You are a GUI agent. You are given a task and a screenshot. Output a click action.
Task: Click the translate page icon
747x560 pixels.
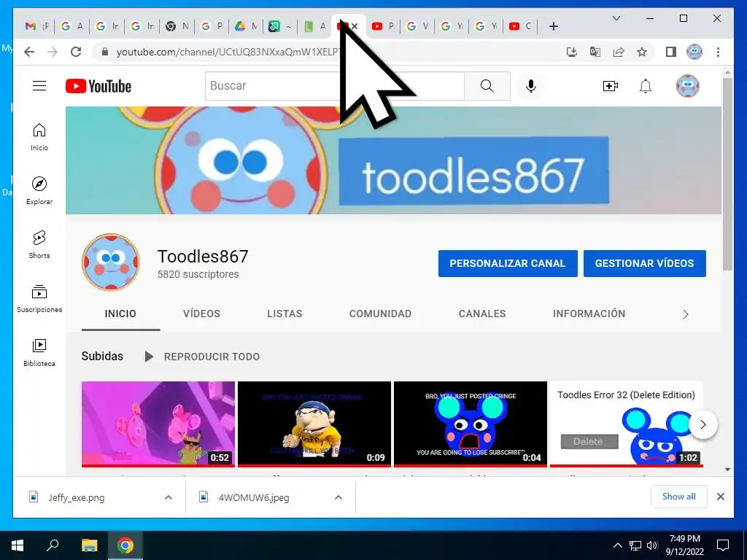pos(595,52)
